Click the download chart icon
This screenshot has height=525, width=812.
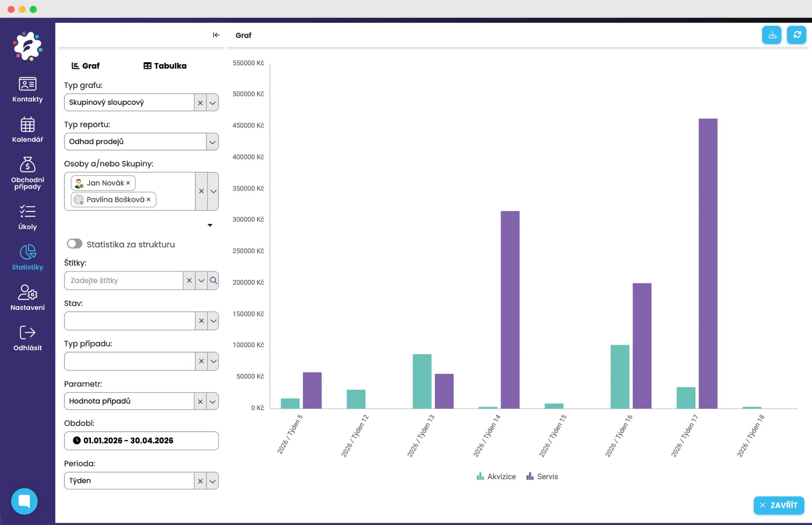click(x=772, y=35)
